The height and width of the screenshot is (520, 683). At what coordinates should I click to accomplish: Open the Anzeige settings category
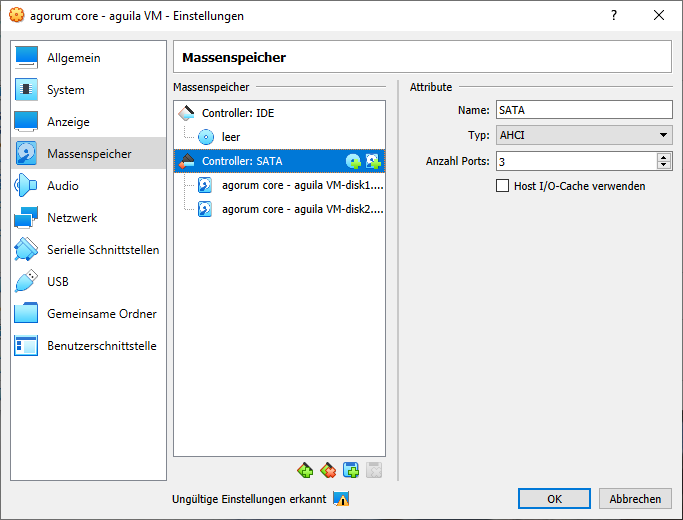pos(88,122)
